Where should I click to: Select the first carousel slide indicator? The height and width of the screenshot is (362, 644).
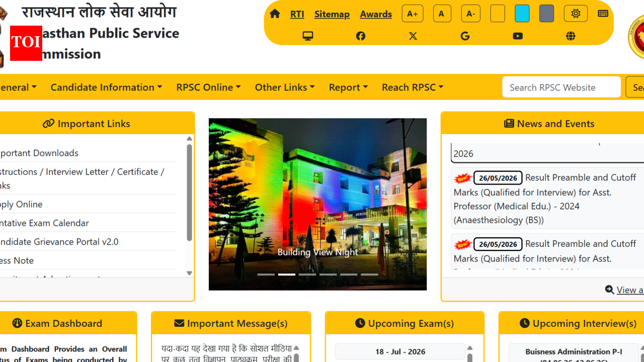click(x=266, y=275)
